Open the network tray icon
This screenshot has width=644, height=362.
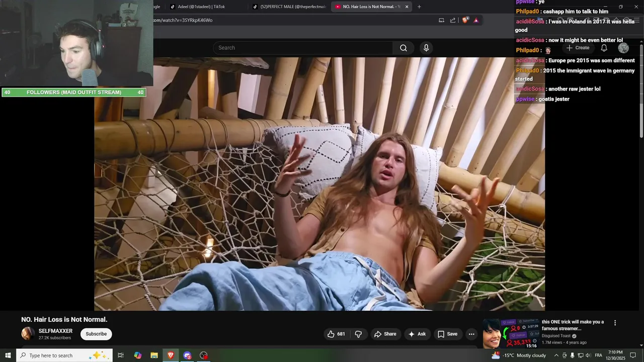[x=581, y=355]
